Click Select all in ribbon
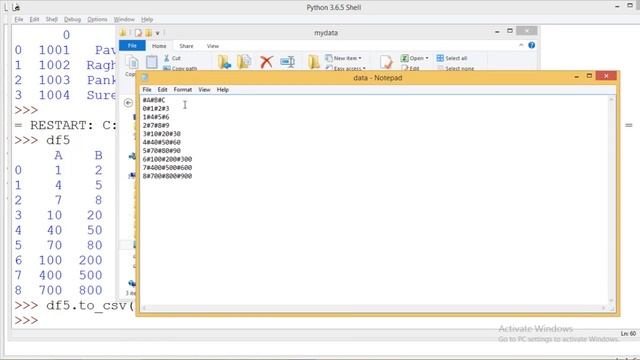Image resolution: width=640 pixels, height=360 pixels. (x=452, y=58)
